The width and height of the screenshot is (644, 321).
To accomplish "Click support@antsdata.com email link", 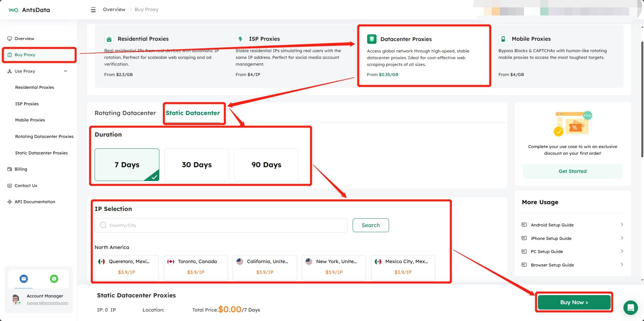I will pyautogui.click(x=47, y=303).
